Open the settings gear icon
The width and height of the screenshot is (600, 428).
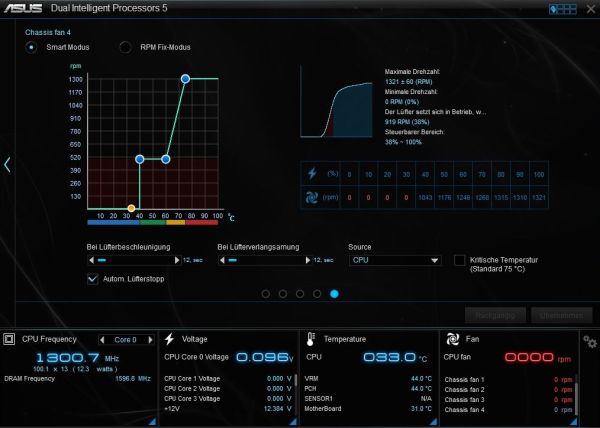click(590, 342)
